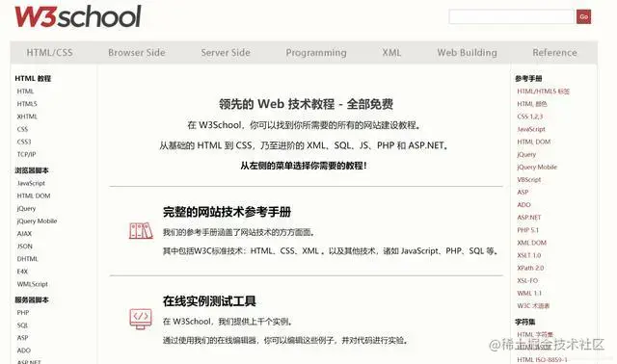Open the Web Building navigation tab
The width and height of the screenshot is (617, 364).
coord(467,53)
